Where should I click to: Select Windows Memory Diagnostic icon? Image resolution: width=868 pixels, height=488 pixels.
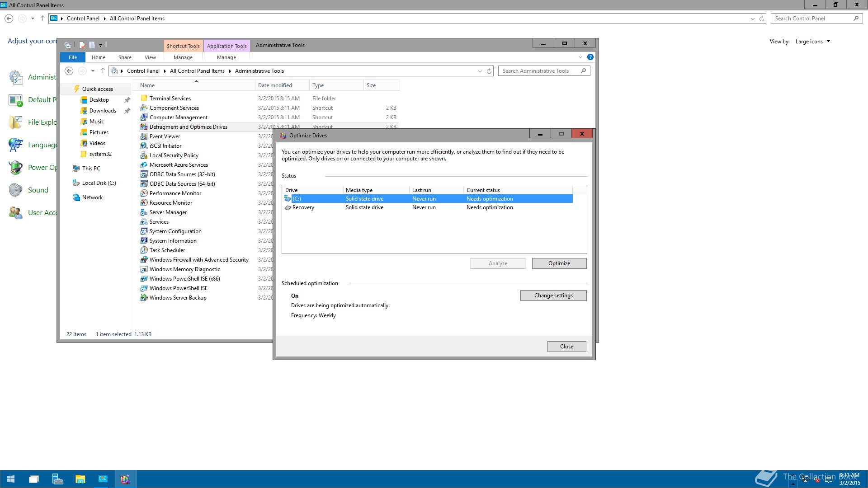coord(144,269)
